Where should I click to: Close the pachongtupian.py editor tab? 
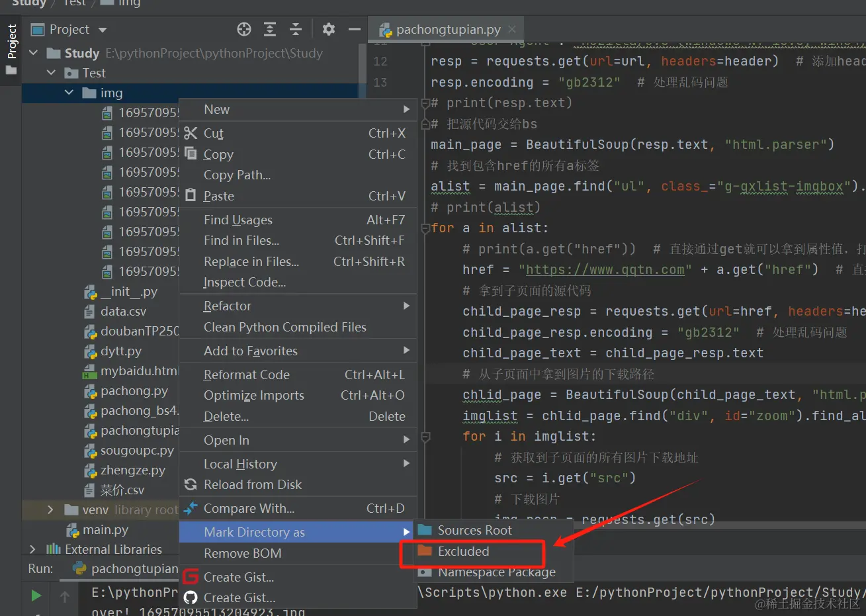point(512,29)
